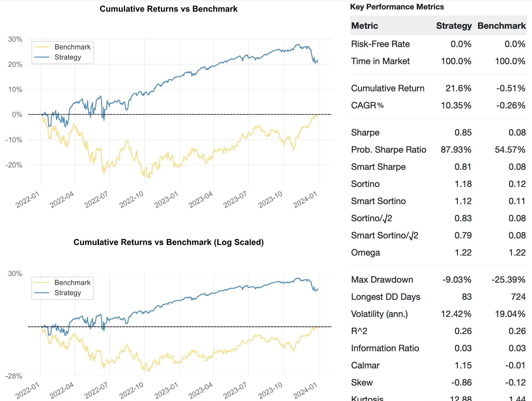Select the Key Performance Metrics heading
The width and height of the screenshot is (532, 401).
[x=397, y=7]
